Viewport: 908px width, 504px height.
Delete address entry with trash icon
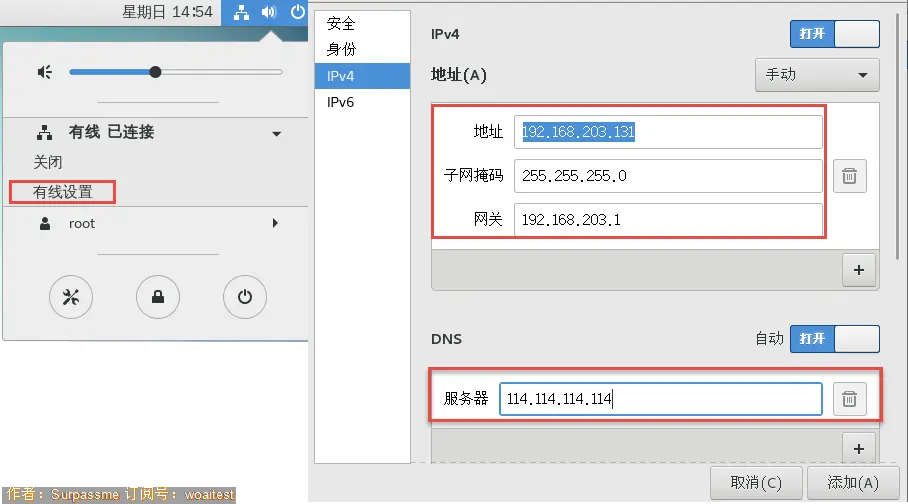850,176
